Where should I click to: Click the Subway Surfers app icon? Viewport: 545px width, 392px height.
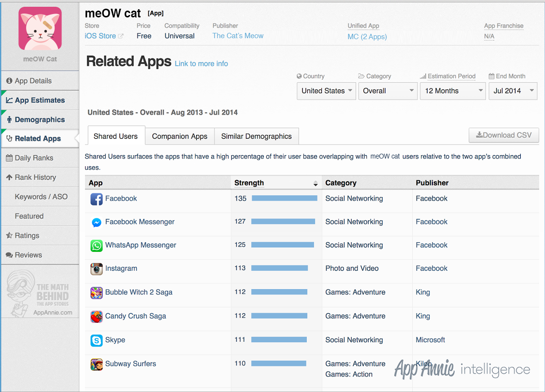96,364
